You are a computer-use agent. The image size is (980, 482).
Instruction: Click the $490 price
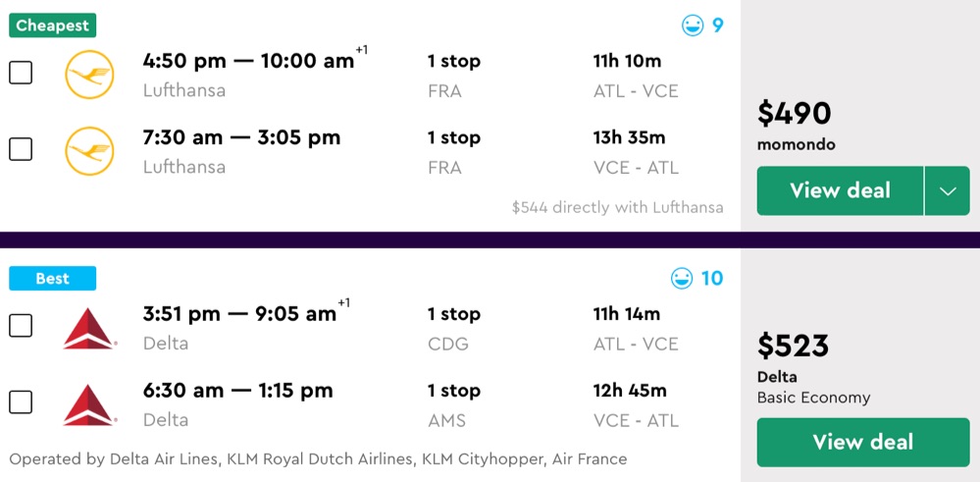[794, 114]
